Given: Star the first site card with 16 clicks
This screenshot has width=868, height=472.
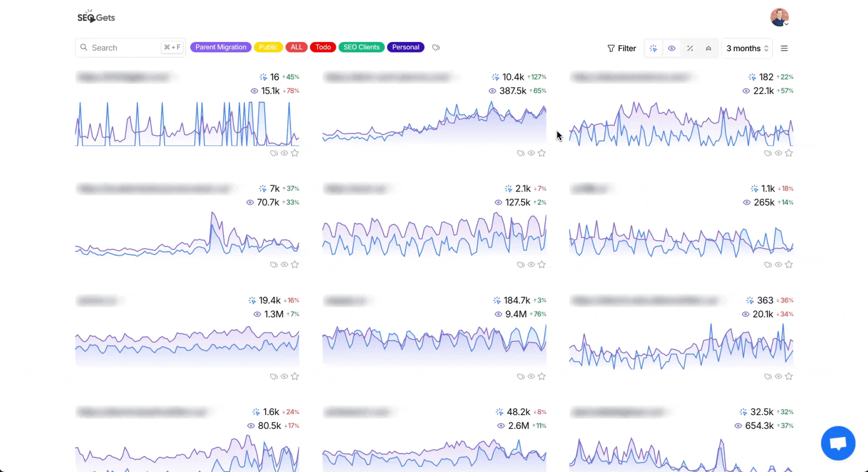Looking at the screenshot, I should [x=295, y=153].
